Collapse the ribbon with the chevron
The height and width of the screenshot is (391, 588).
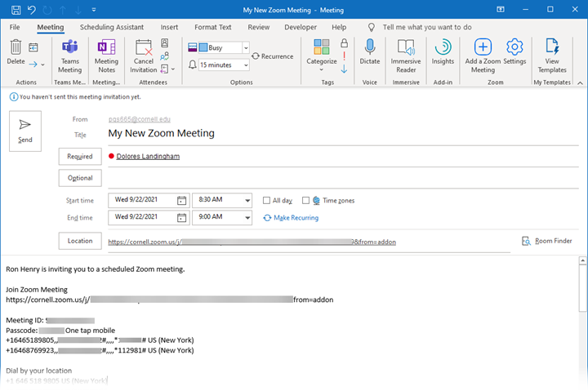pos(580,82)
